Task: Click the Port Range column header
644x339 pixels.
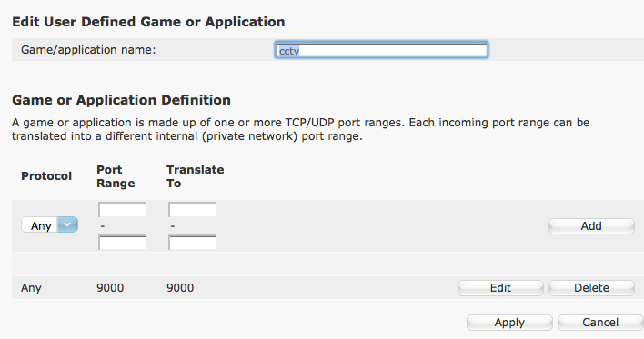Action: 116,176
